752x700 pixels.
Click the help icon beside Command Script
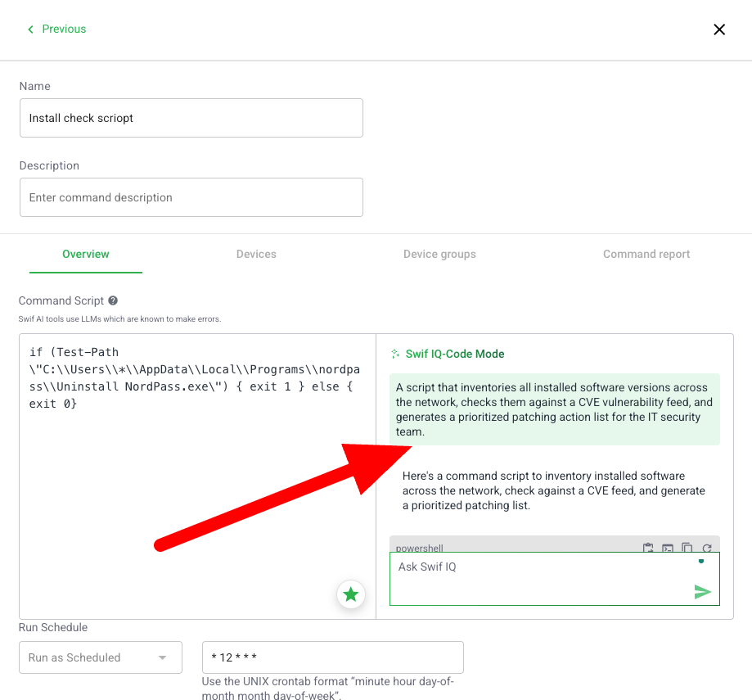point(113,300)
